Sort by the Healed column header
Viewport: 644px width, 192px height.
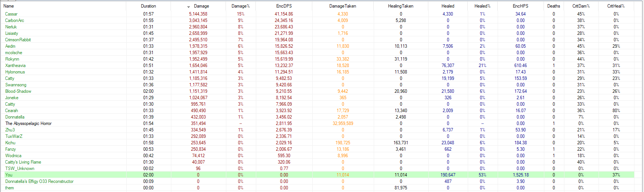click(x=448, y=6)
